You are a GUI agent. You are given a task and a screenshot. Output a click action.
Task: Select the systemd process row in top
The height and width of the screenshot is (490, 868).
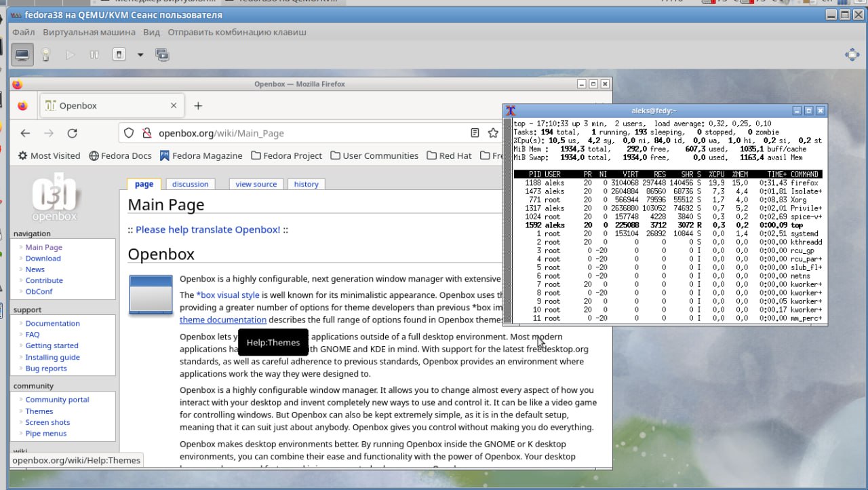pyautogui.click(x=668, y=233)
